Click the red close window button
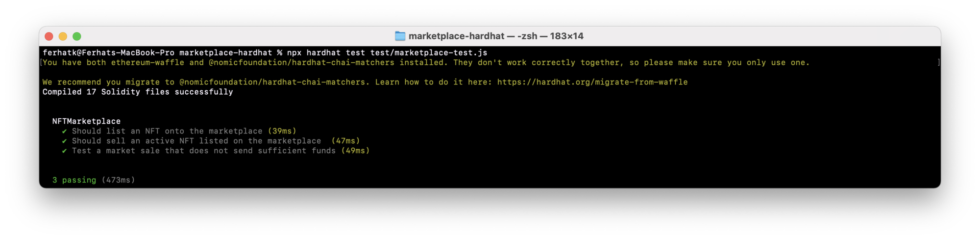The image size is (980, 240). [x=49, y=36]
